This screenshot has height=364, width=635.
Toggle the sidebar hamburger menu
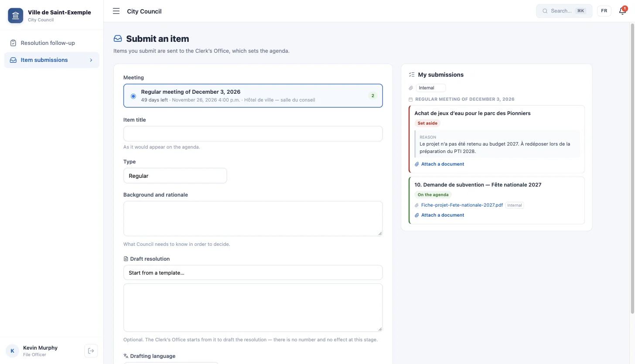coord(116,11)
